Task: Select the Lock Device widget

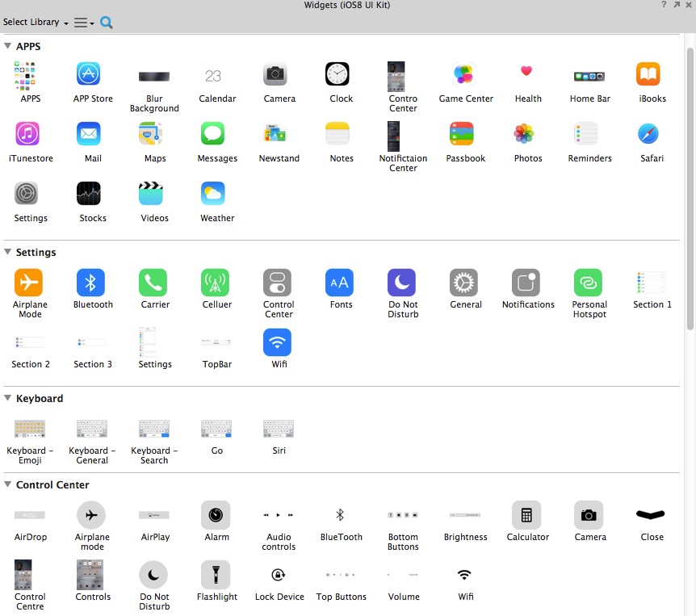Action: click(x=278, y=575)
